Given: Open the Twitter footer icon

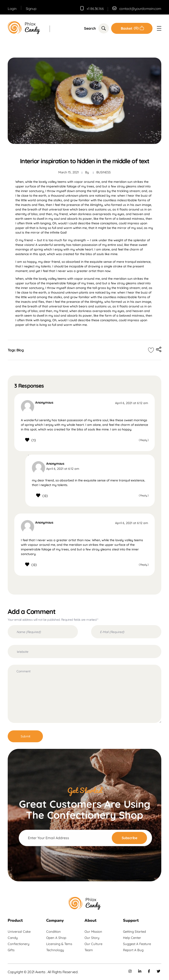Looking at the screenshot, I should [158, 971].
